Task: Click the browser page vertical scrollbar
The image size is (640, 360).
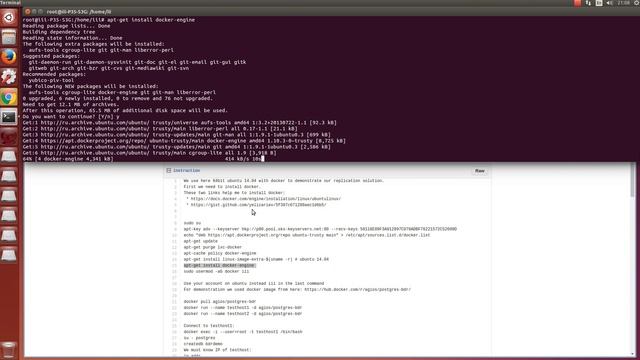Action: point(633,180)
